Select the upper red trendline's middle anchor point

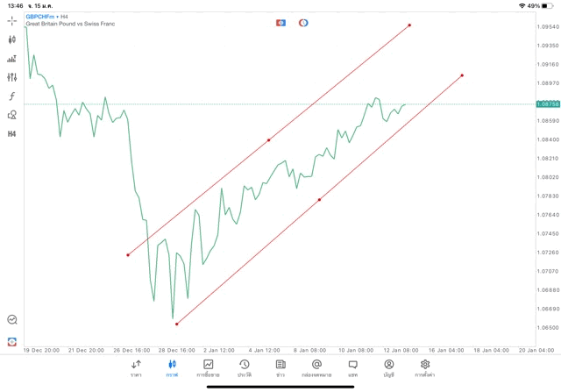(268, 140)
